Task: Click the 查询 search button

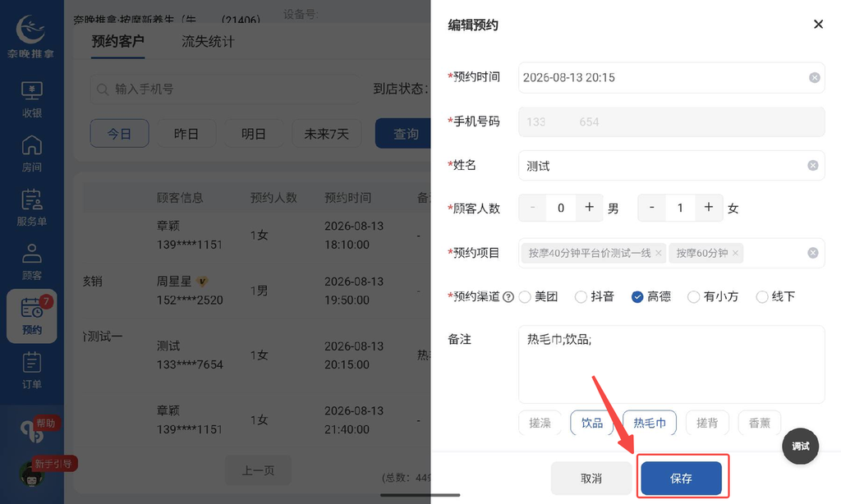Action: point(403,134)
